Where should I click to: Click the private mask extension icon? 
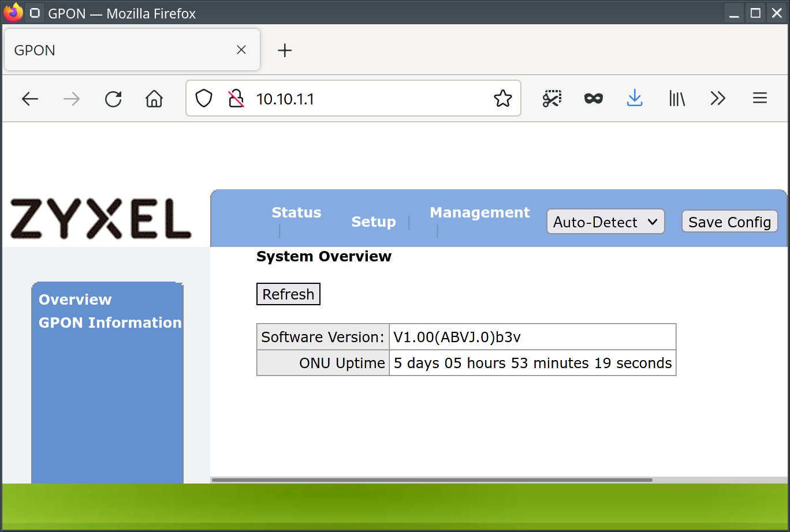[594, 99]
